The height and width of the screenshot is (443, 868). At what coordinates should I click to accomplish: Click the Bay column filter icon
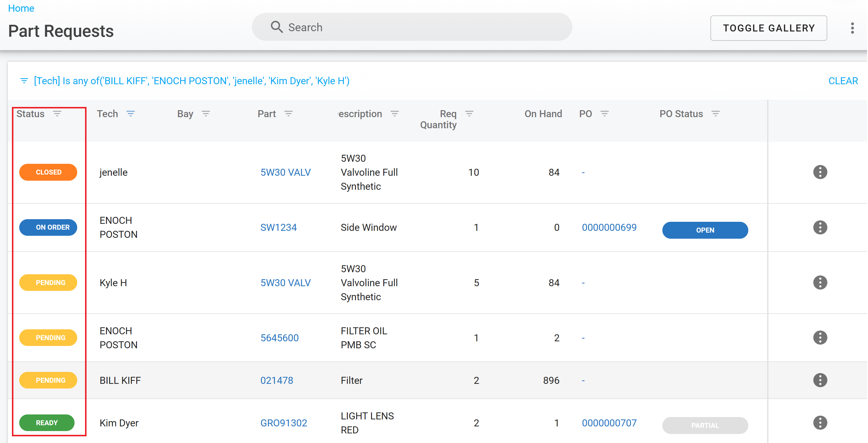pos(206,114)
